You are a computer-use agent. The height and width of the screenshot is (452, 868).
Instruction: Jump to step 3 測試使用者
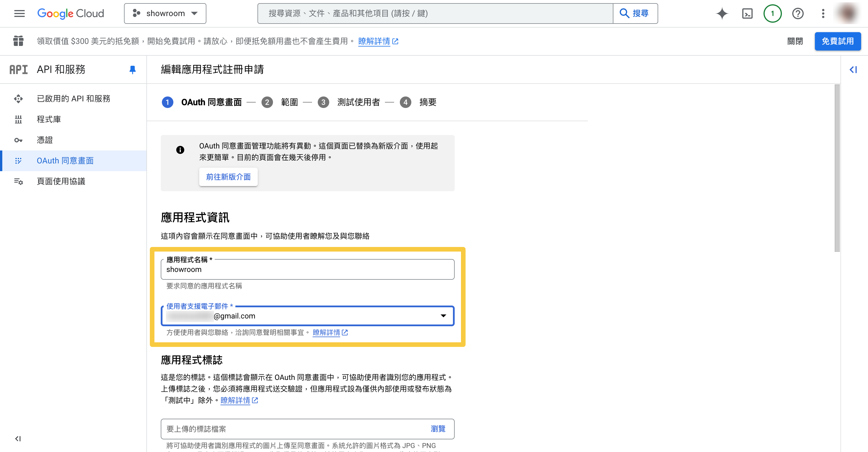358,102
